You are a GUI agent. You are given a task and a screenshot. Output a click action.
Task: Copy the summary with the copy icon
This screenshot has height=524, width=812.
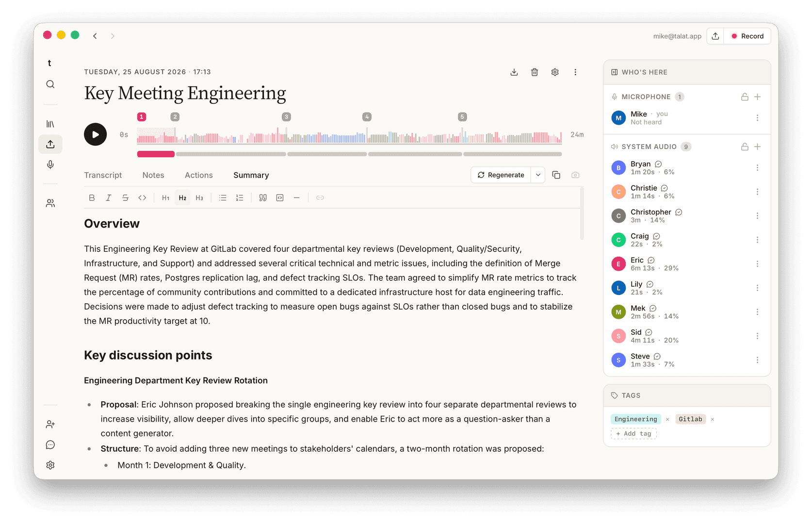coord(556,175)
